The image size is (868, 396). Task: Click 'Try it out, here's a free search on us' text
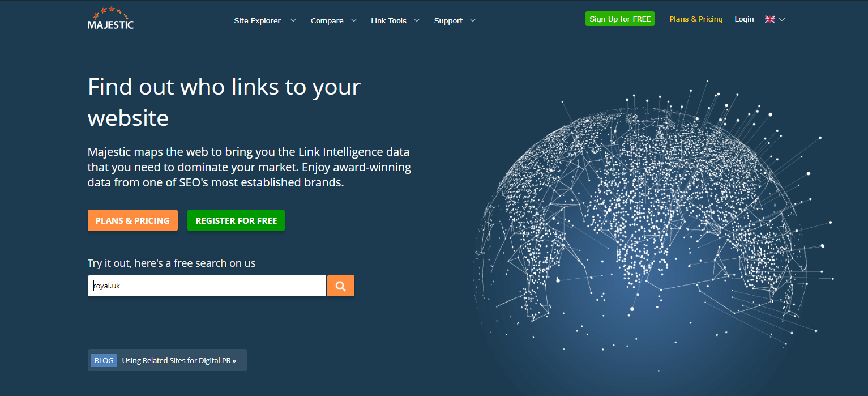pos(172,263)
